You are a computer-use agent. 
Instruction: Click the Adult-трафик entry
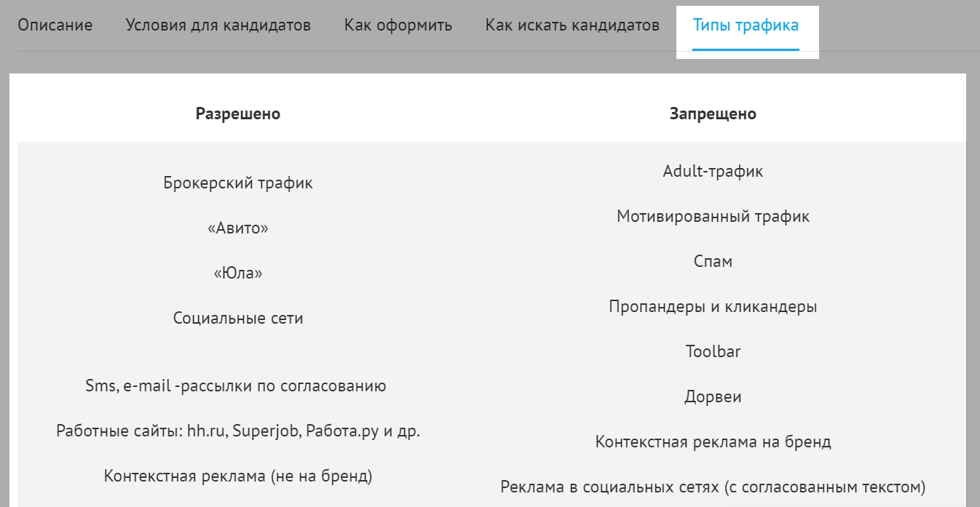(713, 172)
